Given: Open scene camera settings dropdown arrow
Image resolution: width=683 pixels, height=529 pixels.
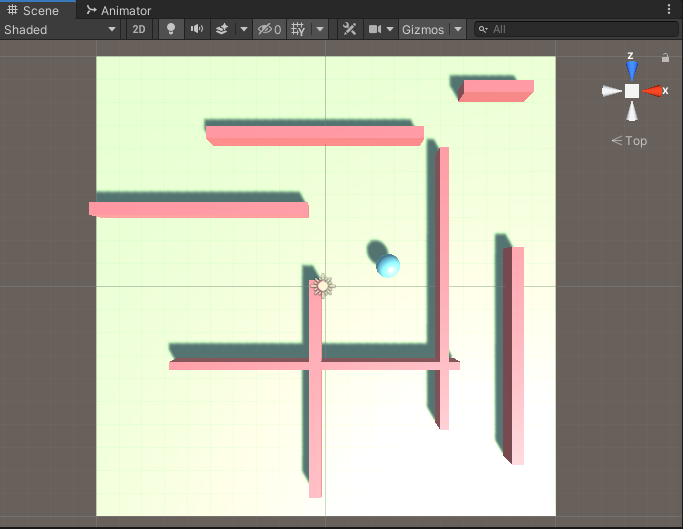Looking at the screenshot, I should pyautogui.click(x=390, y=29).
